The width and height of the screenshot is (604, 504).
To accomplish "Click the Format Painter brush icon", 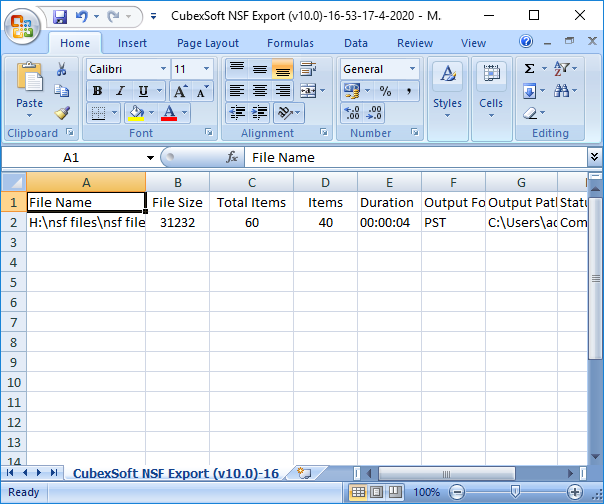I will [x=62, y=113].
